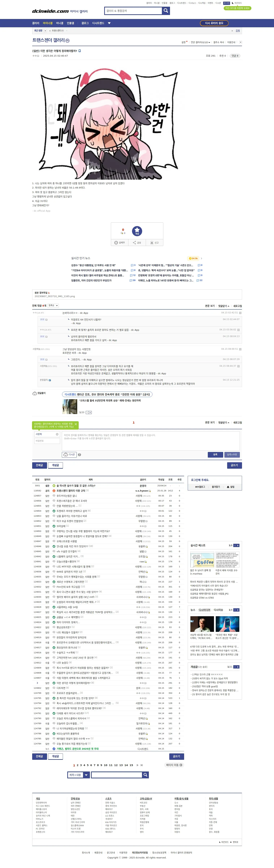274x868 pixels.
Task: Click the 디시 로터리 응모 button
Action: click(x=214, y=23)
